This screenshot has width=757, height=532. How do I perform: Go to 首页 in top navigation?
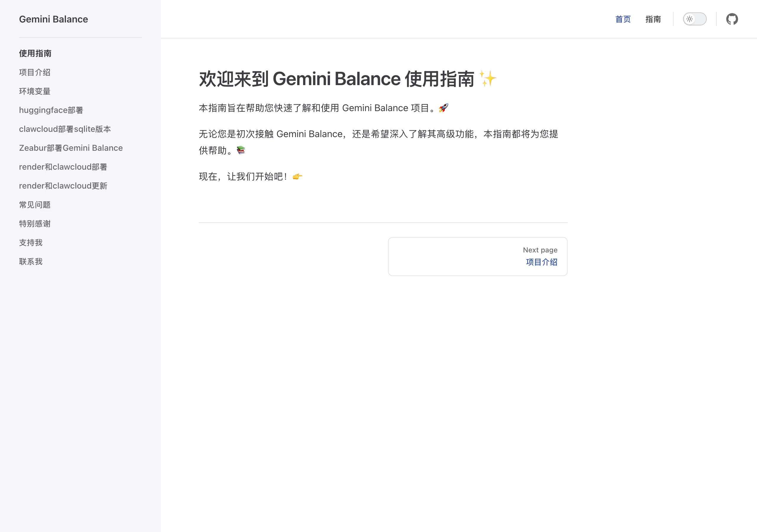pos(623,19)
